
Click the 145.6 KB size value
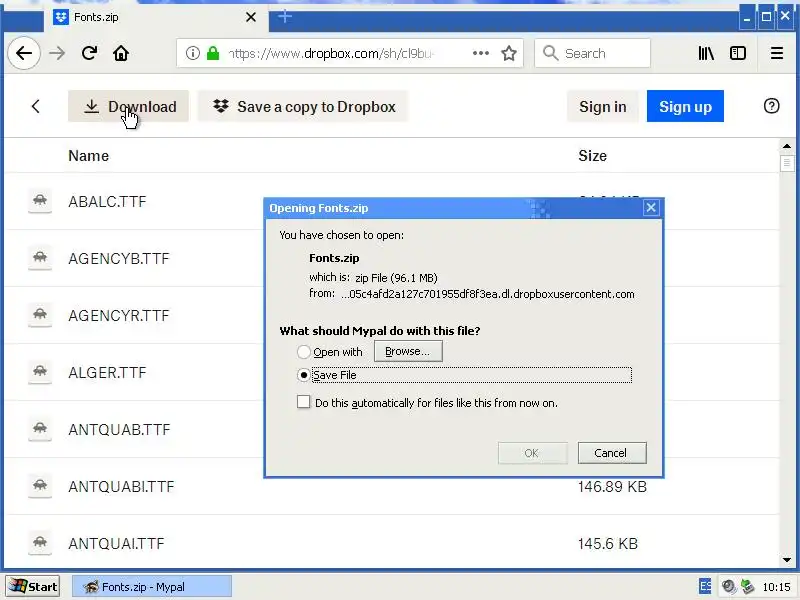coord(608,544)
